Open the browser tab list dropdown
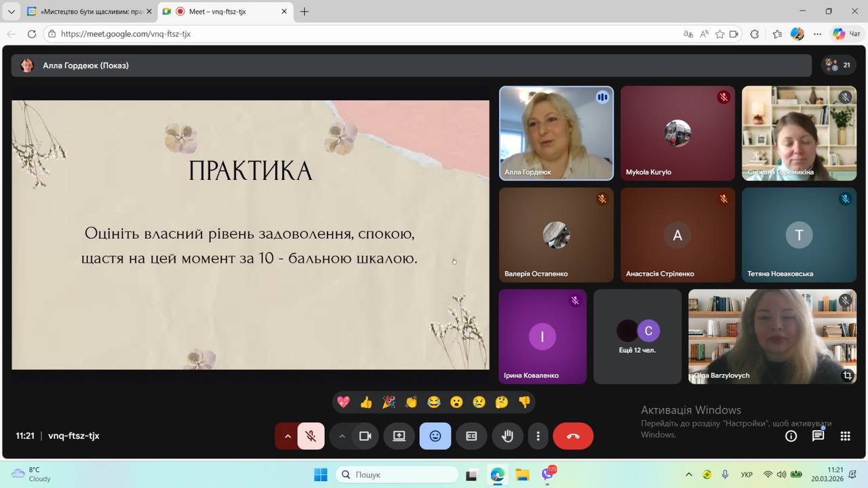The width and height of the screenshot is (868, 488). click(x=12, y=12)
